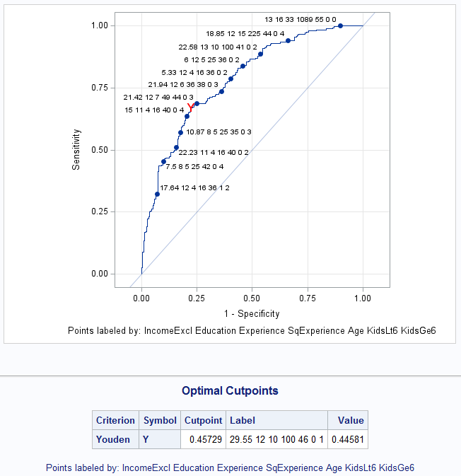Click the Value column header
Screen dimensions: 461x476
[351, 420]
